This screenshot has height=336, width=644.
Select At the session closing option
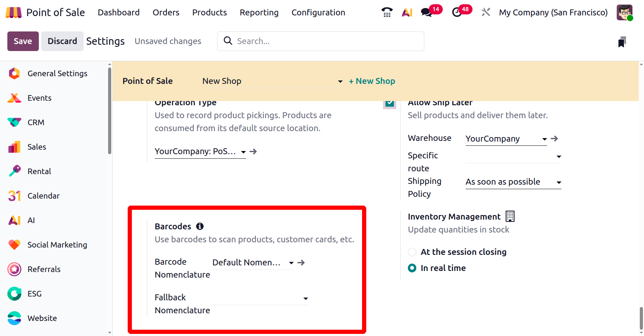(x=412, y=252)
